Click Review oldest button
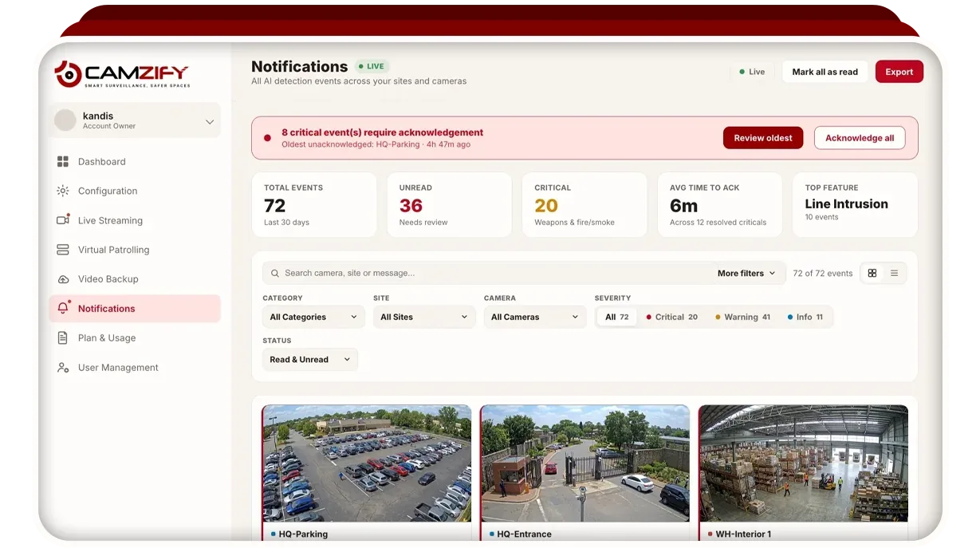This screenshot has width=980, height=552. pyautogui.click(x=763, y=138)
